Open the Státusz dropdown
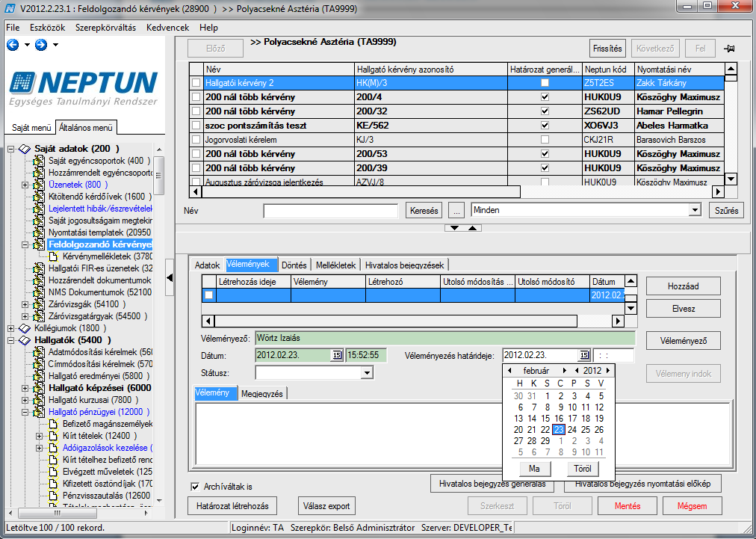Image resolution: width=756 pixels, height=539 pixels. click(x=367, y=373)
